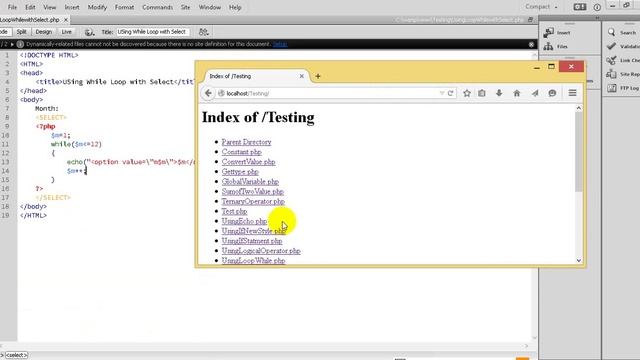Click the browser page scroll-down arrow

point(578,260)
